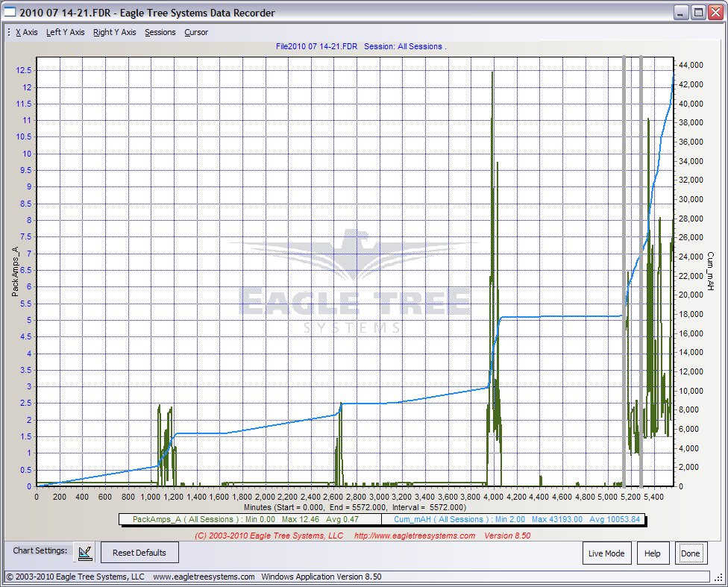Click the Done button

[690, 553]
